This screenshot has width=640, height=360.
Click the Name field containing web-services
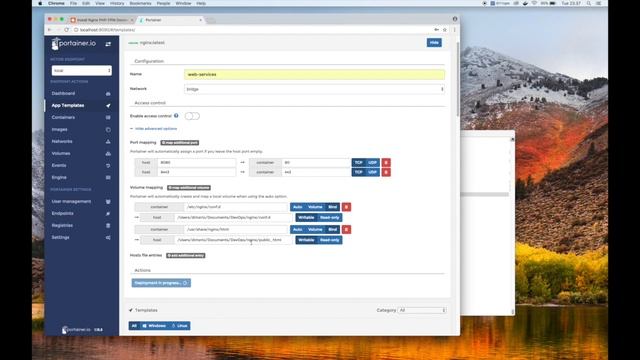click(x=314, y=74)
